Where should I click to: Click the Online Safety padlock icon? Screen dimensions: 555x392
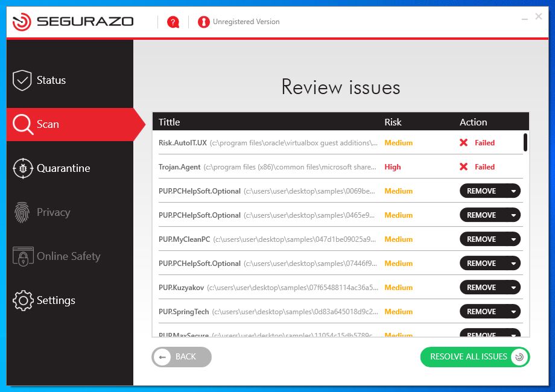tap(23, 256)
